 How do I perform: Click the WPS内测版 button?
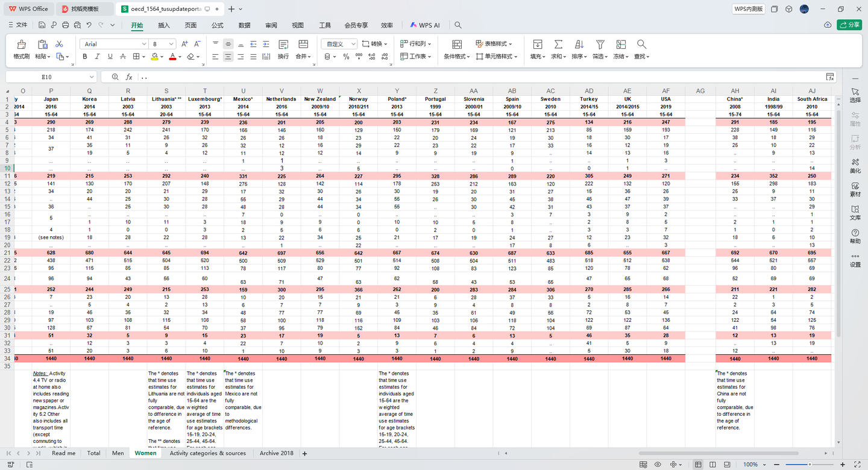point(749,9)
